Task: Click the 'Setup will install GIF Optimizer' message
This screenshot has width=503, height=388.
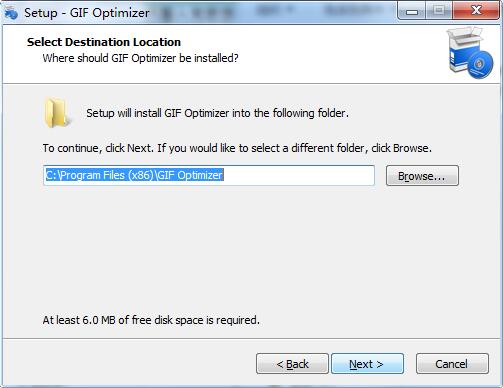Action: pyautogui.click(x=217, y=113)
